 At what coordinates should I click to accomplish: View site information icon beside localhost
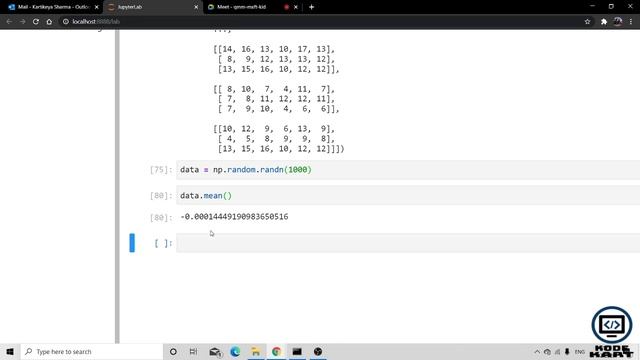[x=65, y=22]
